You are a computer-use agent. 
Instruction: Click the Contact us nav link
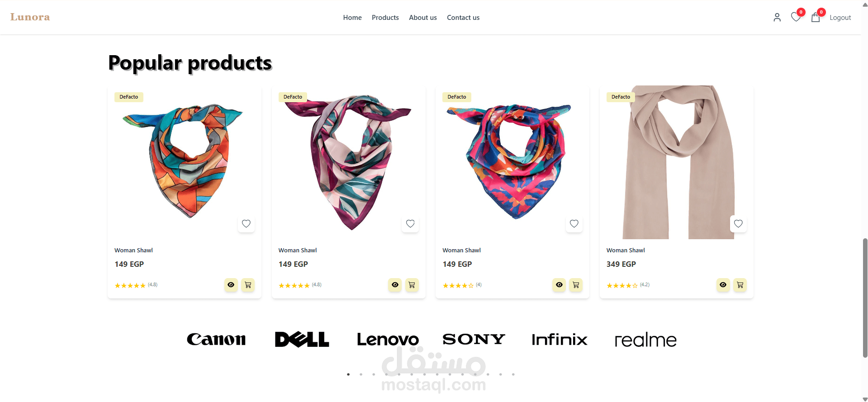463,18
